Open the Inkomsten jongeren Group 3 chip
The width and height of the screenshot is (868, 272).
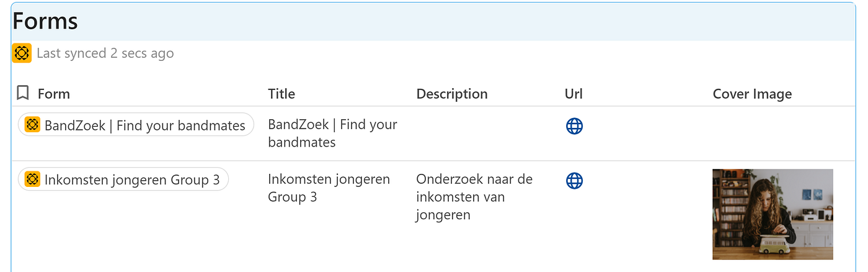point(131,180)
